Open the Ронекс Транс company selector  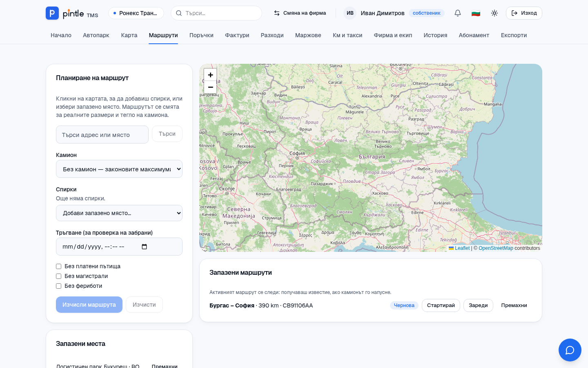tap(136, 13)
